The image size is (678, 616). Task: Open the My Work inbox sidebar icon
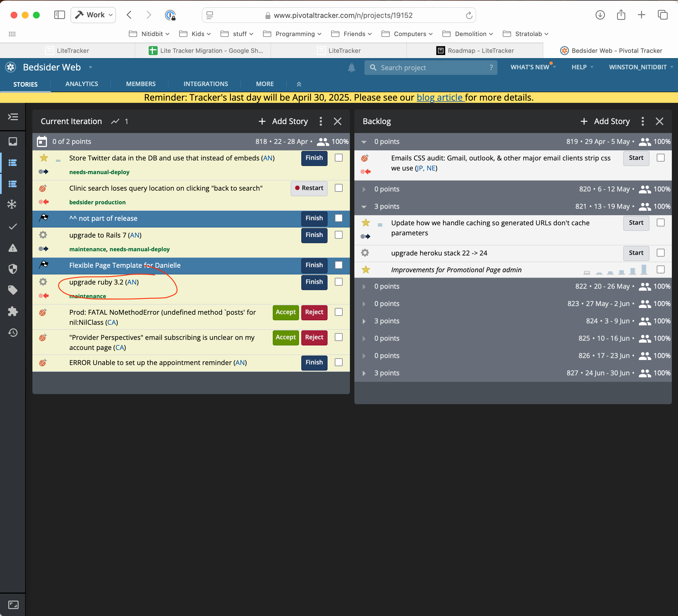(13, 141)
